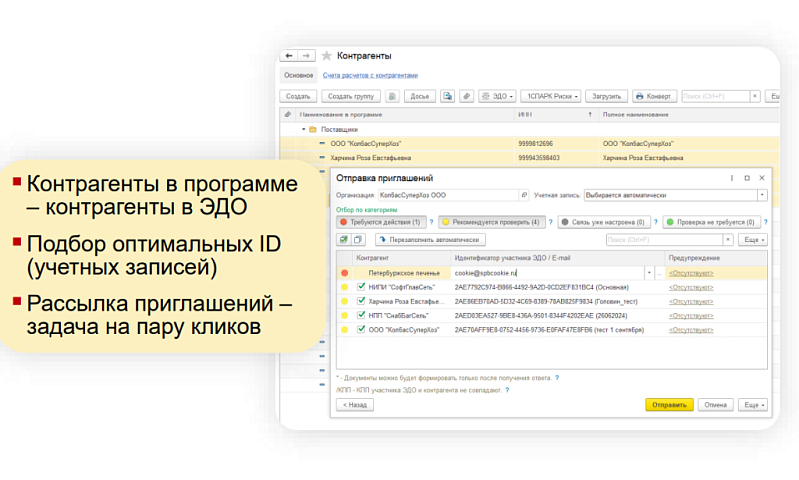The image size is (799, 480).
Task: Click yellow Отправить button
Action: pos(669,405)
